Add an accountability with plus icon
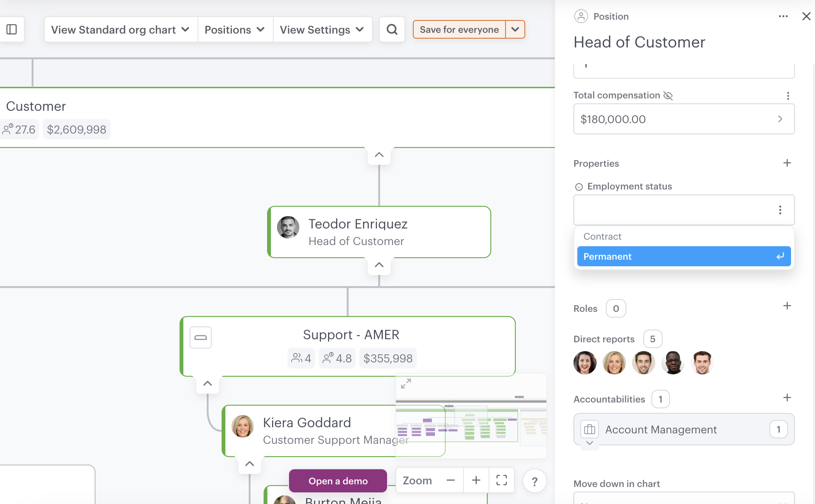This screenshot has height=504, width=815. point(787,398)
